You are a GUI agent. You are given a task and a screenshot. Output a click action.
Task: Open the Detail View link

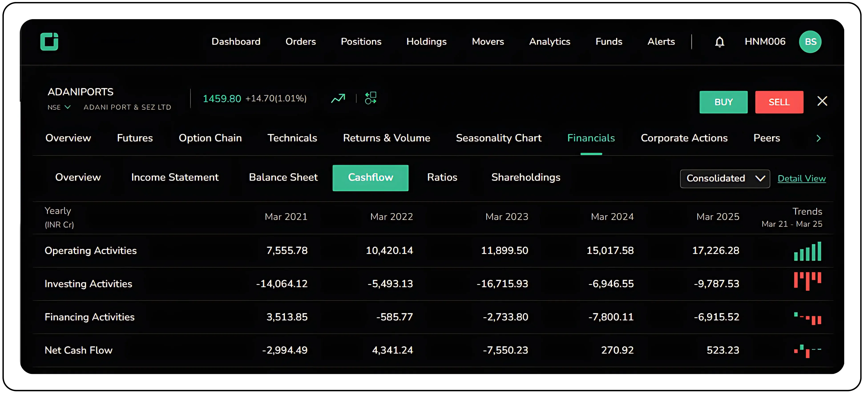click(802, 178)
